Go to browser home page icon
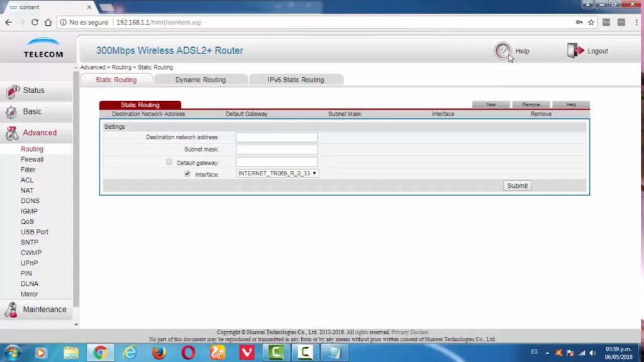 click(x=48, y=22)
